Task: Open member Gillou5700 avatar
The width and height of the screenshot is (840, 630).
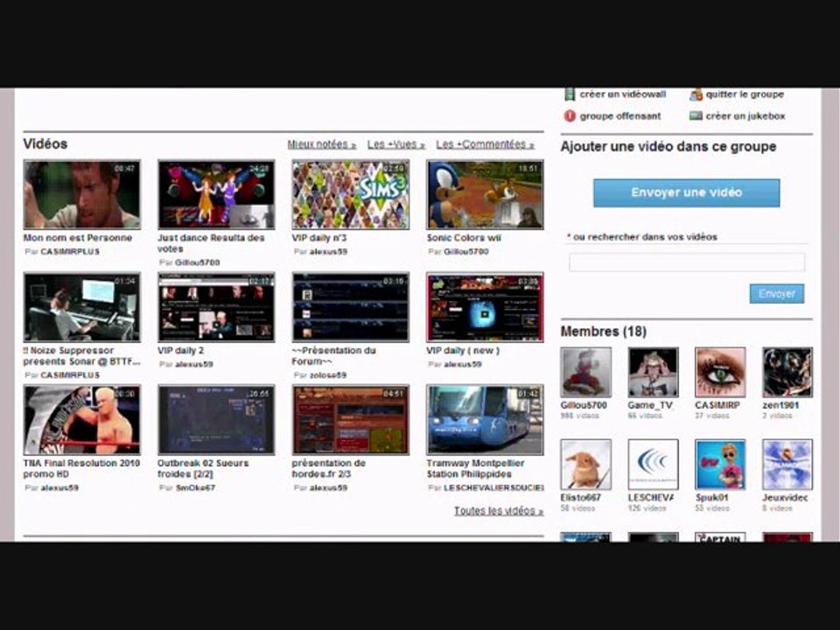Action: click(586, 373)
